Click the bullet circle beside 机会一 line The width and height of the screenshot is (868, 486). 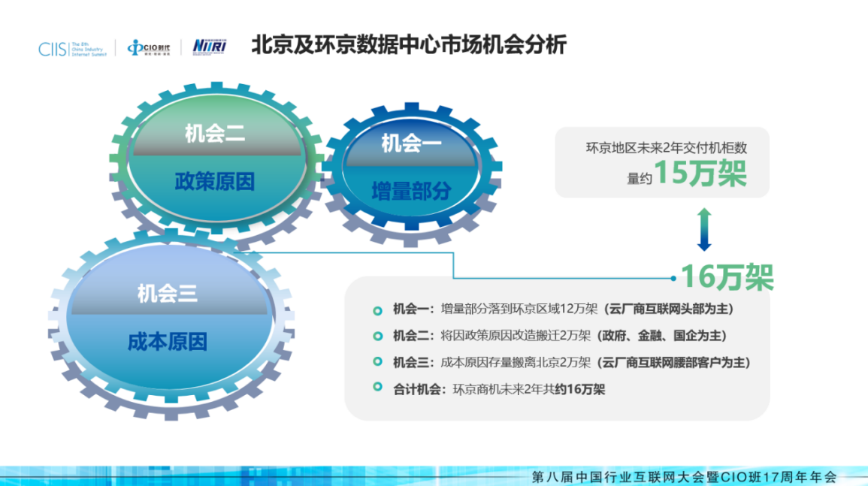coord(377,310)
